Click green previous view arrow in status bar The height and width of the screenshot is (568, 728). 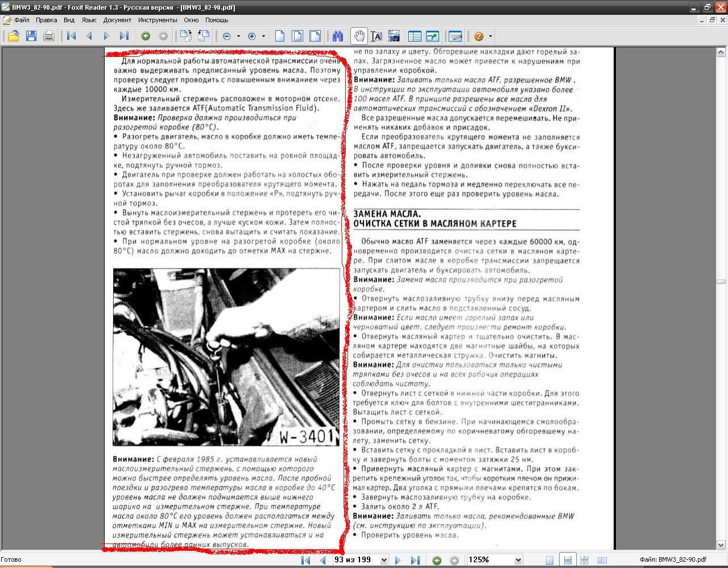(x=437, y=560)
